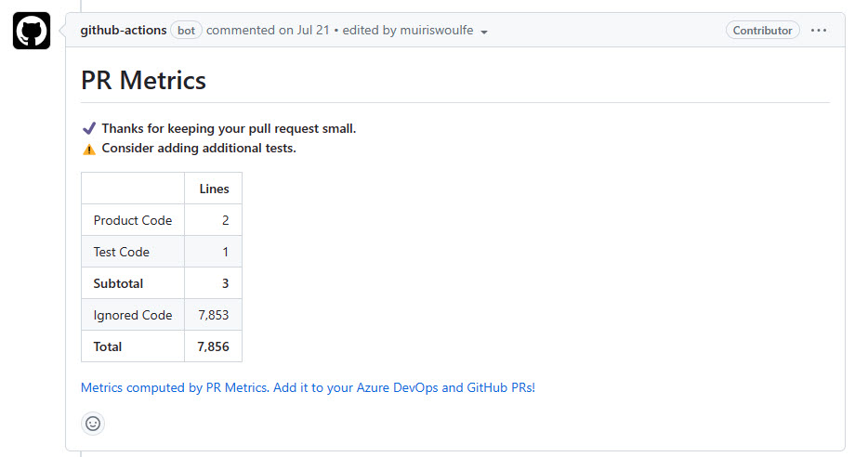868x457 pixels.
Task: Open the emoji reaction picker
Action: point(93,424)
